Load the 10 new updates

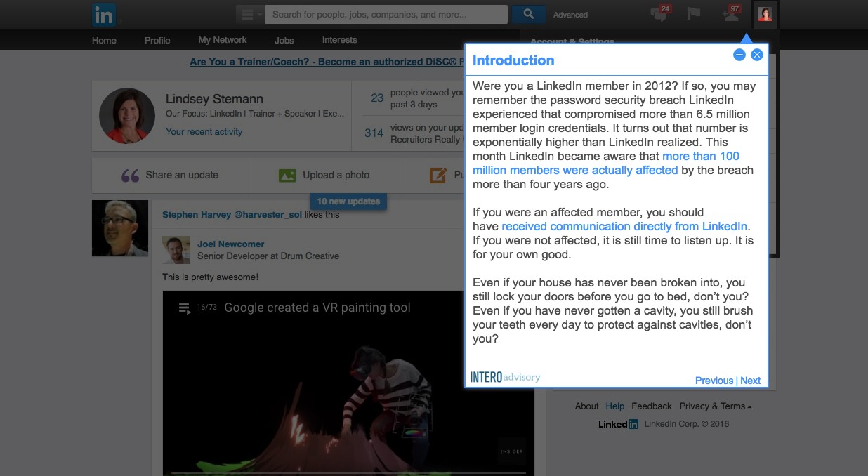coord(348,201)
